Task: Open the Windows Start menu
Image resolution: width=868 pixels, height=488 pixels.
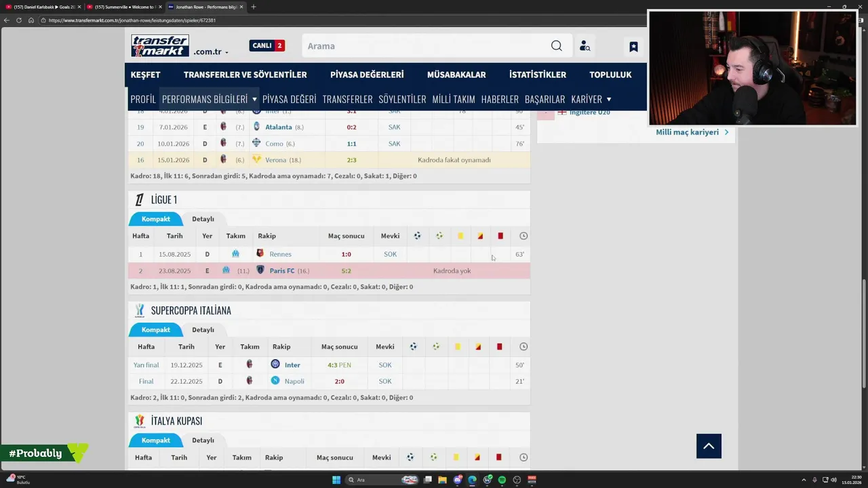Action: tap(336, 480)
